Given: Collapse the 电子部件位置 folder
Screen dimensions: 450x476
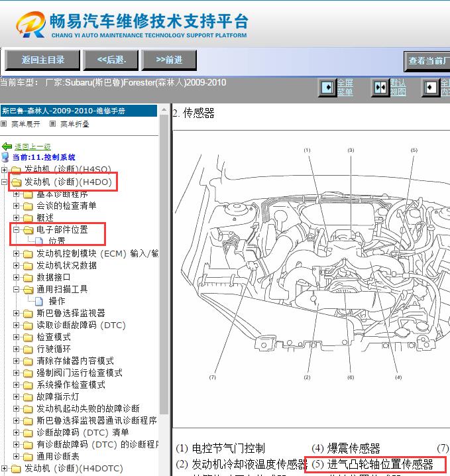Looking at the screenshot, I should pos(16,230).
